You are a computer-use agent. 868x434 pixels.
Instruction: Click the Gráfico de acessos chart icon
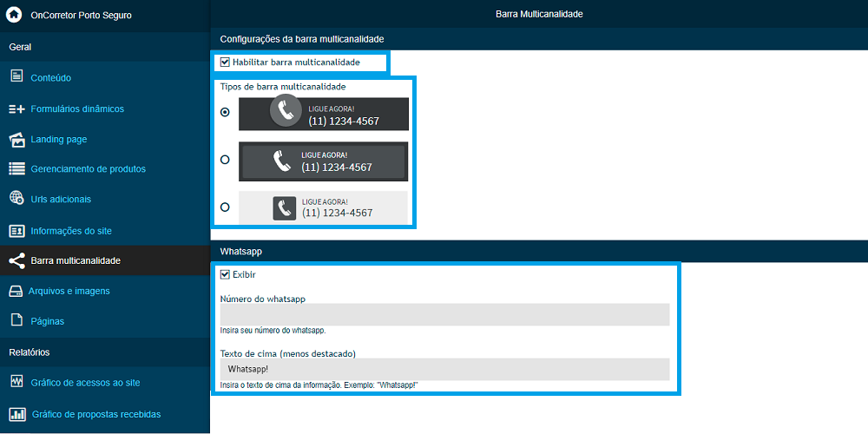click(16, 382)
